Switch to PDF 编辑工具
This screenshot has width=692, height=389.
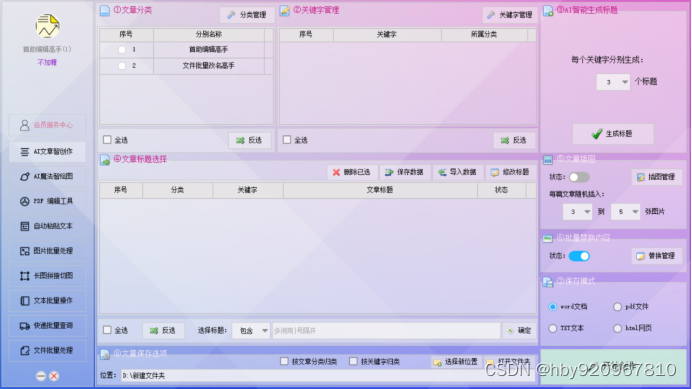[47, 201]
